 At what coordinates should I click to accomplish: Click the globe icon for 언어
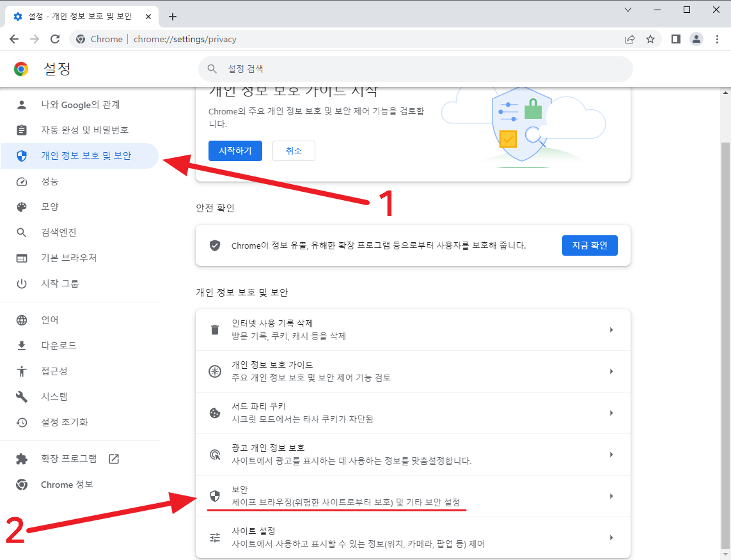pos(22,320)
